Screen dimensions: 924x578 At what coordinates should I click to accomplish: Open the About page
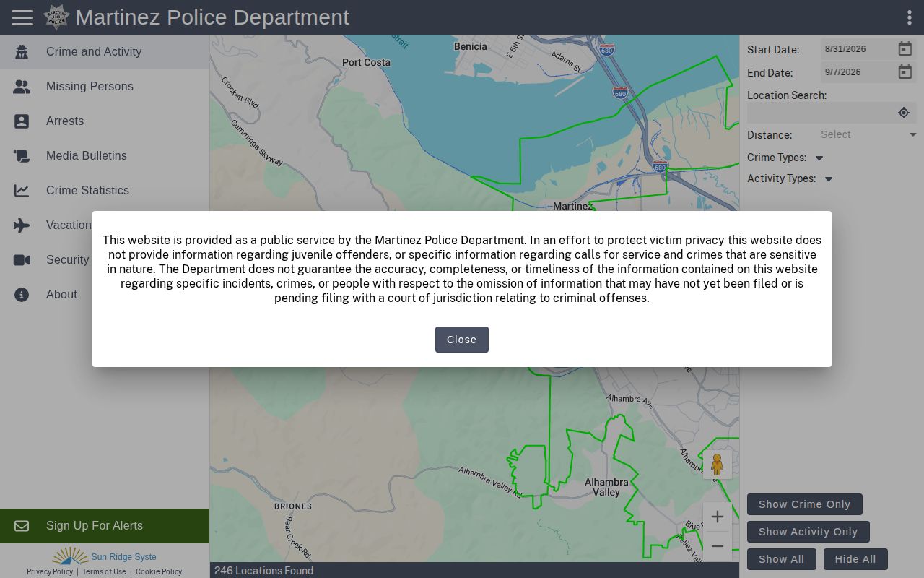click(105, 295)
